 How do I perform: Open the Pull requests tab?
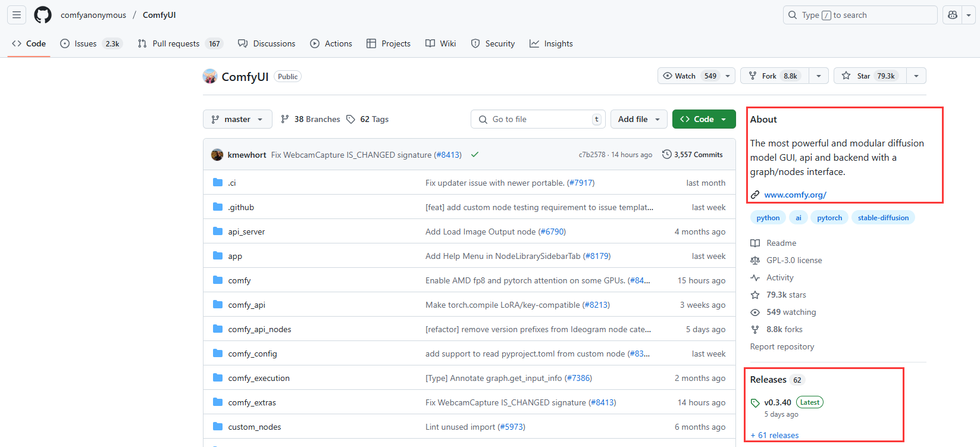[180, 43]
